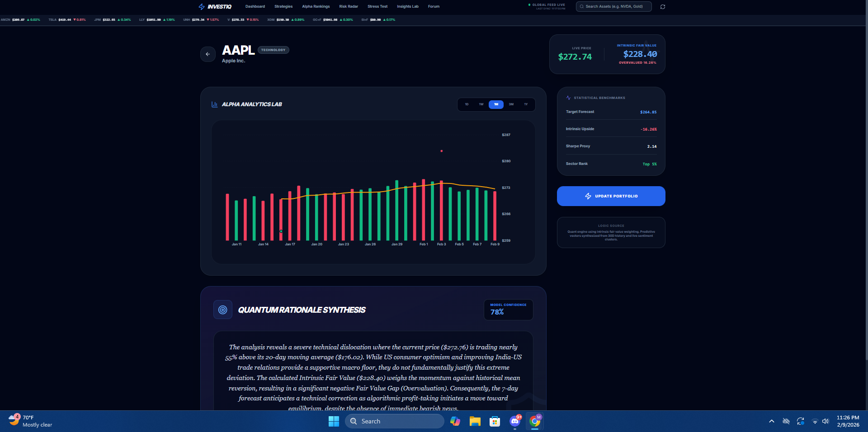The image size is (868, 432).
Task: Open the Stress Test page
Action: click(x=377, y=7)
